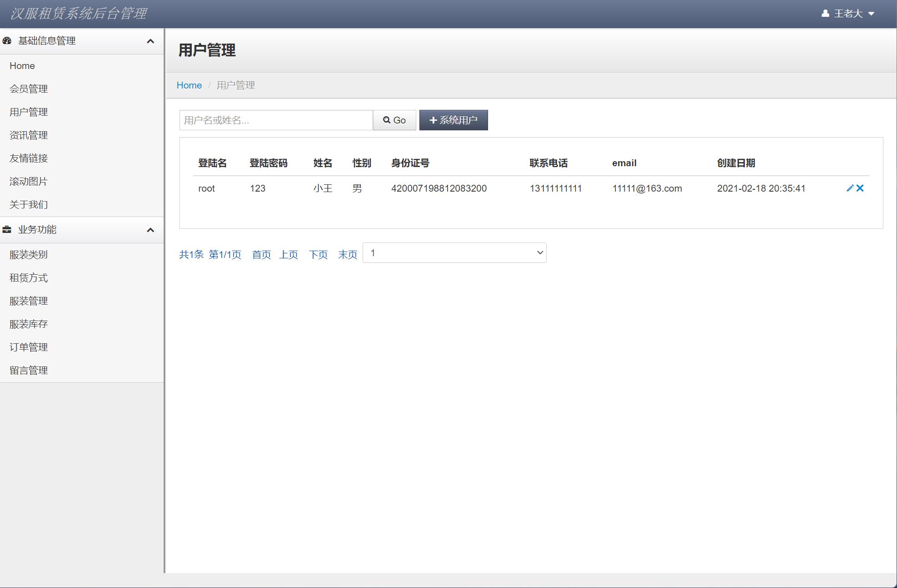Click the Go search button

394,120
